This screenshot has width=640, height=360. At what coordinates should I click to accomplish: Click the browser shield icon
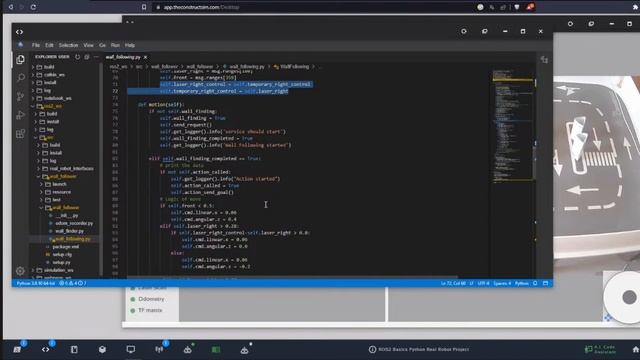(x=517, y=7)
